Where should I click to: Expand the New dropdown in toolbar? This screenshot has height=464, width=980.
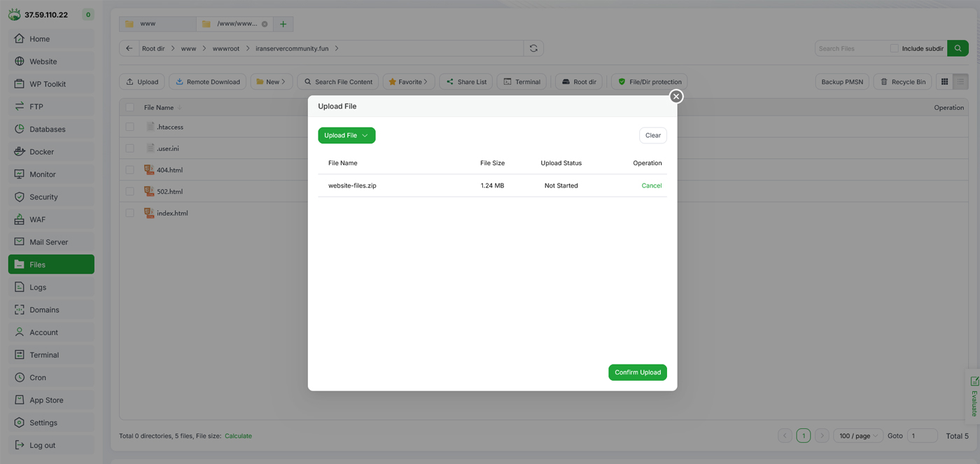[x=271, y=82]
